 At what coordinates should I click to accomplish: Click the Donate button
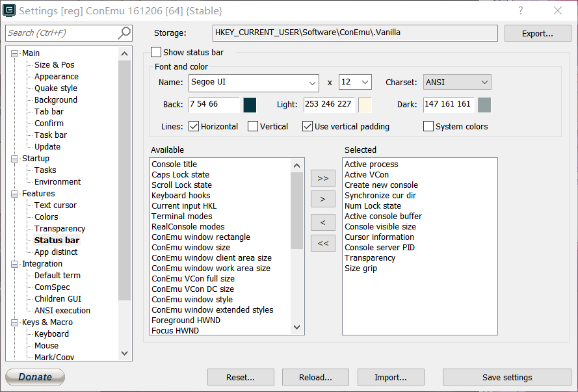pyautogui.click(x=35, y=377)
